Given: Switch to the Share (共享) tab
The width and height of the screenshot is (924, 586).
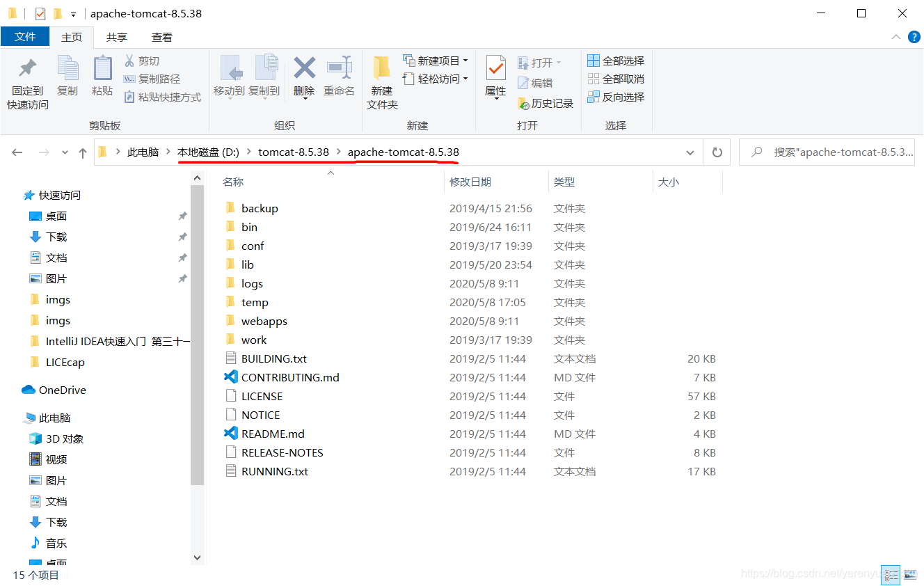Looking at the screenshot, I should 117,37.
